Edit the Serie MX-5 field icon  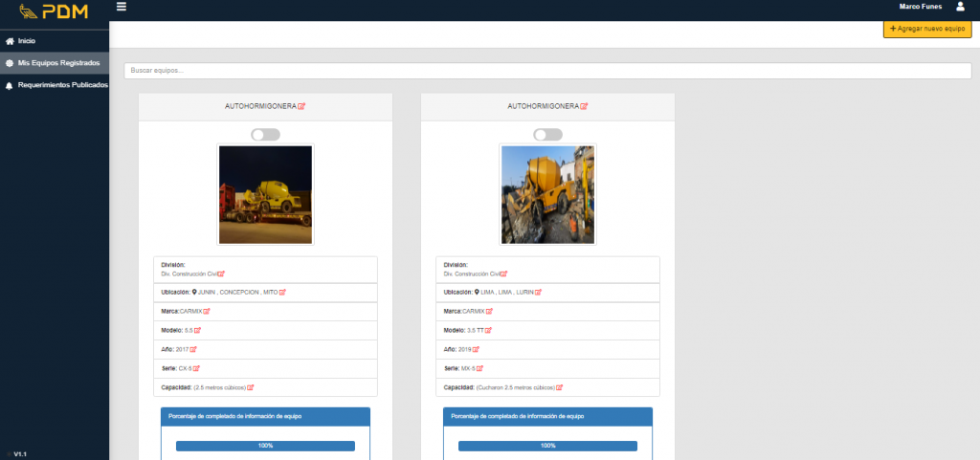[x=485, y=368]
